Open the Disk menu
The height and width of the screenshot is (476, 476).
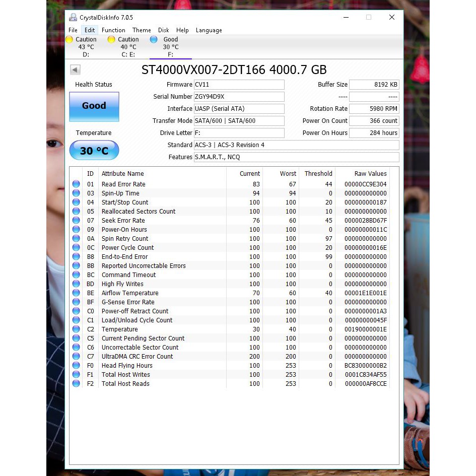[163, 30]
